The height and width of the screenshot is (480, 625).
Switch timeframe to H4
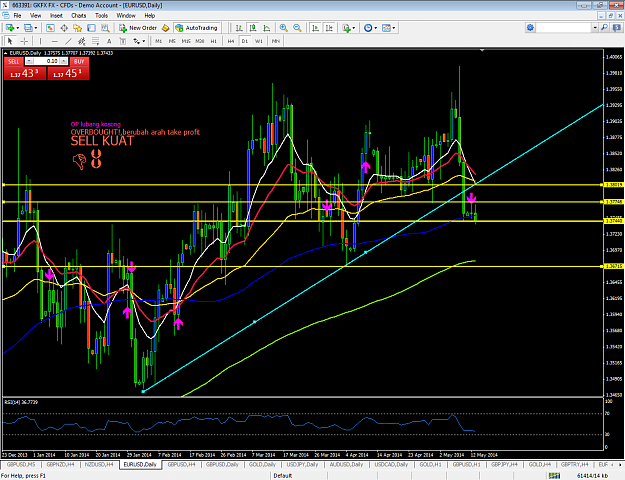click(x=230, y=41)
